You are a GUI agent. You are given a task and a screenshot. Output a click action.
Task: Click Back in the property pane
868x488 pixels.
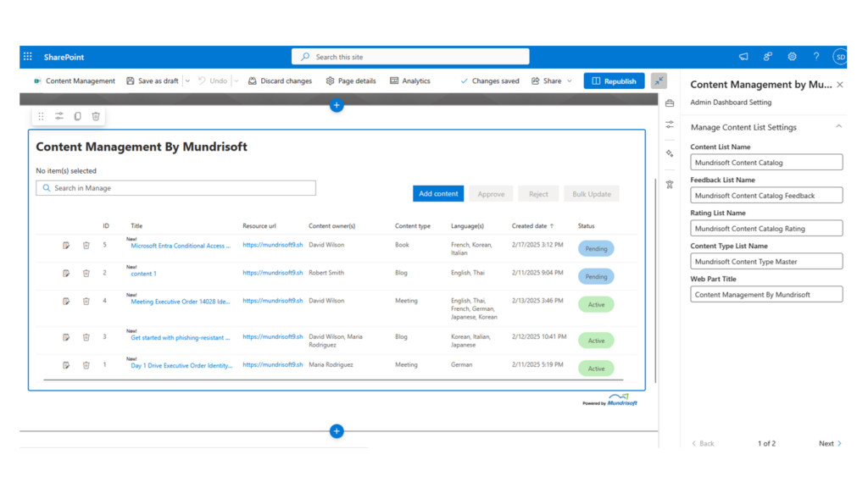coord(703,443)
